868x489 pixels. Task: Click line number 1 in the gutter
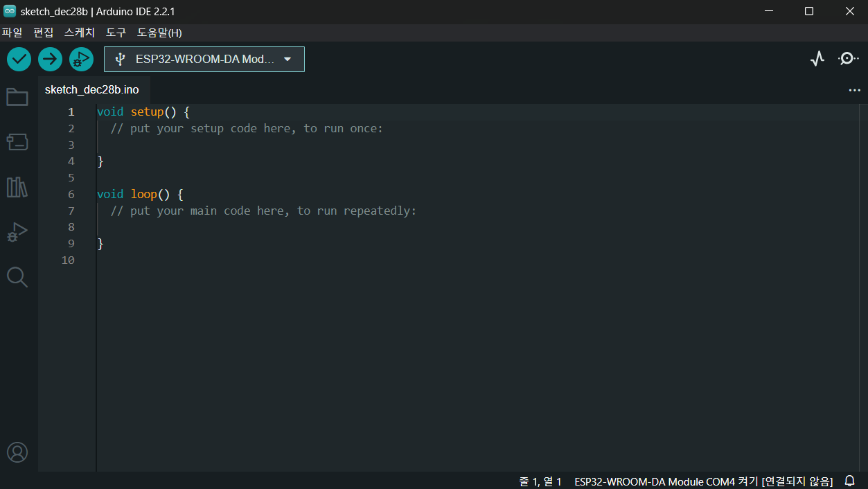point(71,112)
